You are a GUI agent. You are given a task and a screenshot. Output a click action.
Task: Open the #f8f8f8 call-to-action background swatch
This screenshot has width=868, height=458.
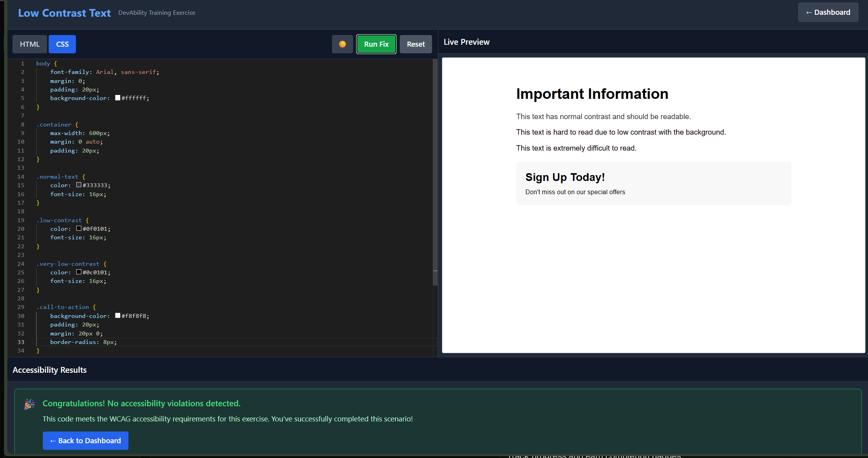pos(118,316)
